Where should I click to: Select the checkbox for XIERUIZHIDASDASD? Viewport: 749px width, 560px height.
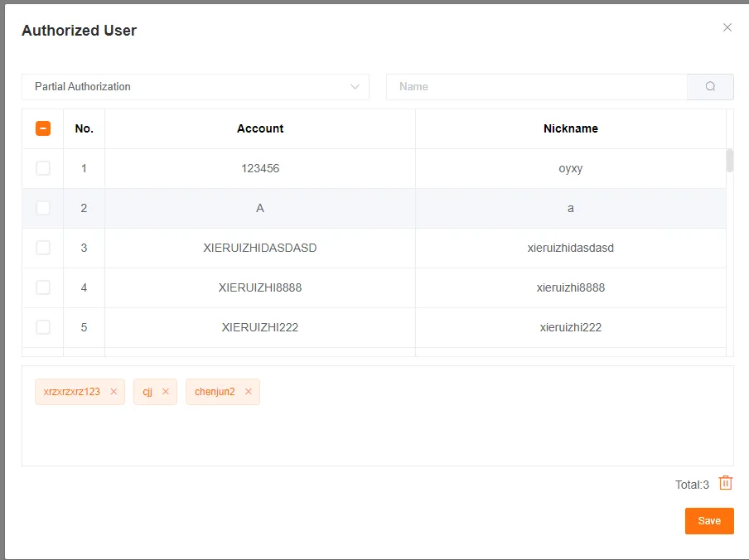42,247
